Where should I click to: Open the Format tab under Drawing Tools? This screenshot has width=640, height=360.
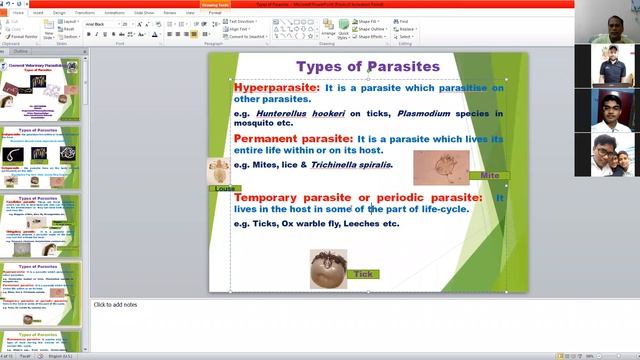[215, 13]
